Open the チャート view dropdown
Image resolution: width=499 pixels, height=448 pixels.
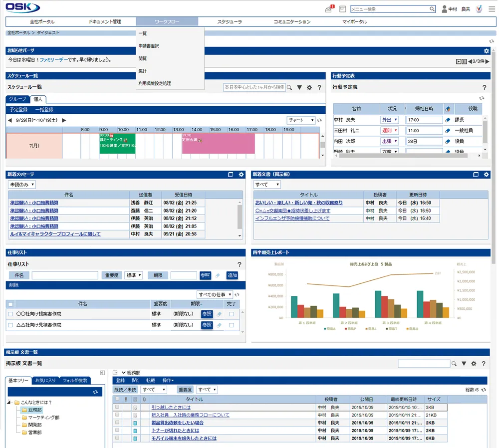click(x=301, y=120)
